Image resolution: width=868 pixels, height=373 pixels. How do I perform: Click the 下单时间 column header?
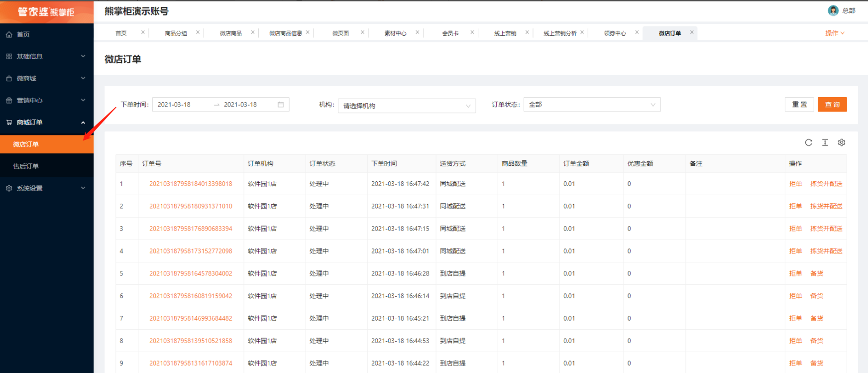click(384, 163)
